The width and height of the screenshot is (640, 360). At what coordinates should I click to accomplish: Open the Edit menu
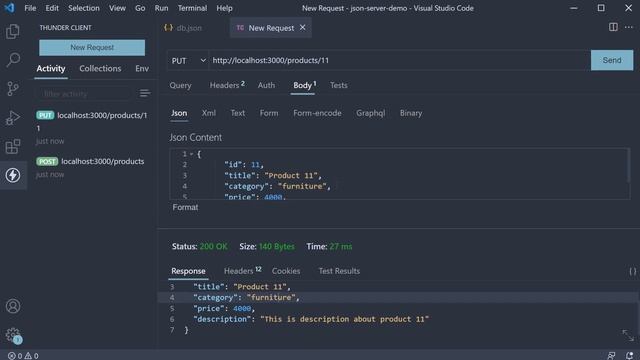coord(52,8)
